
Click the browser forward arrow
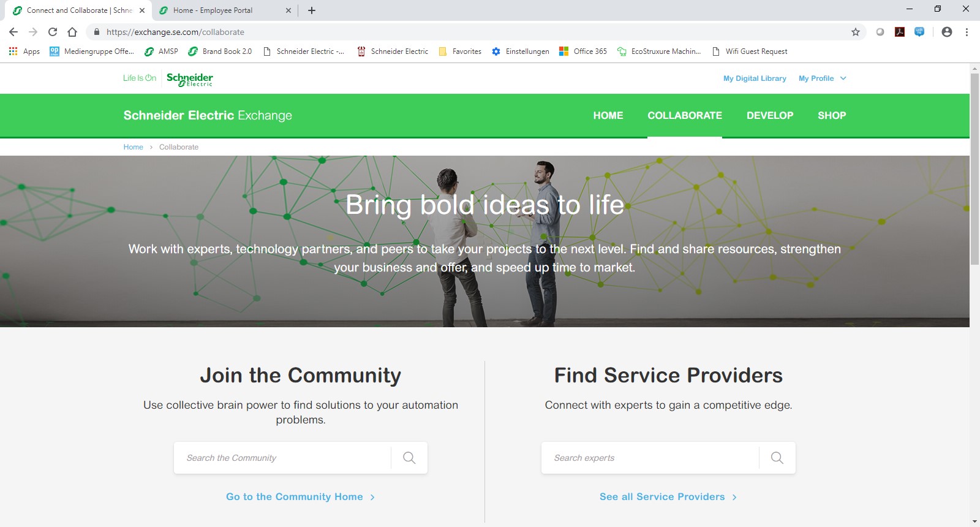click(33, 32)
